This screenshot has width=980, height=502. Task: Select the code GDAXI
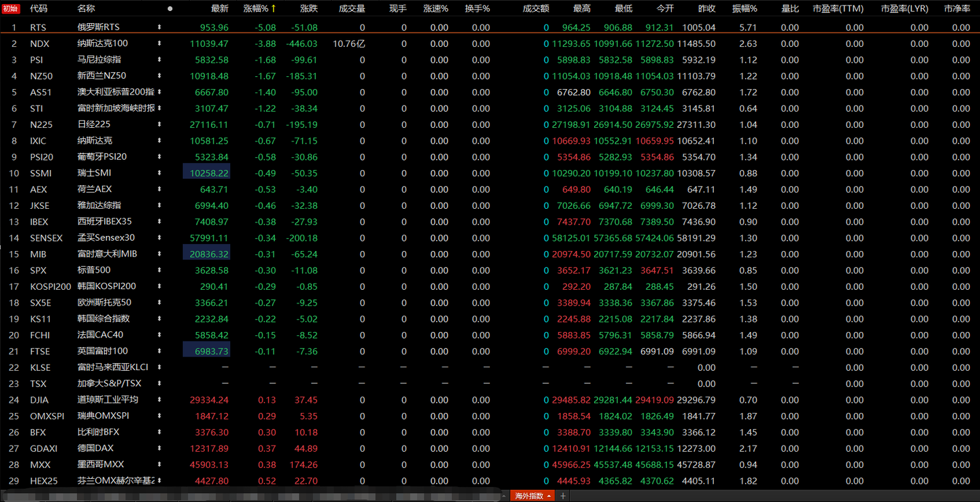[x=44, y=448]
